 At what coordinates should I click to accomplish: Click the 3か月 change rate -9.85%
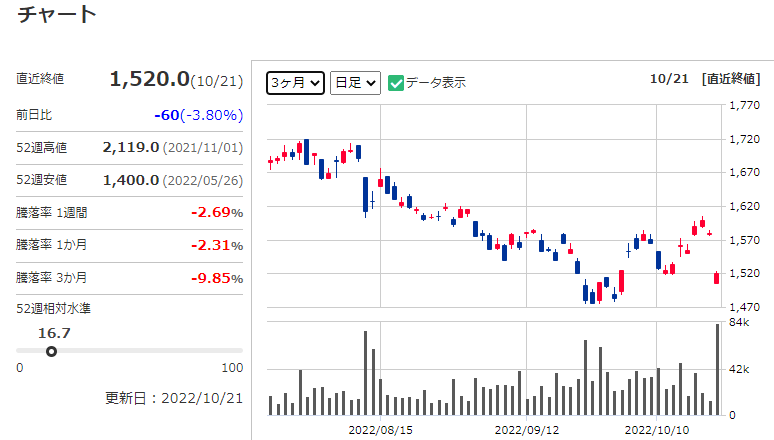(217, 278)
